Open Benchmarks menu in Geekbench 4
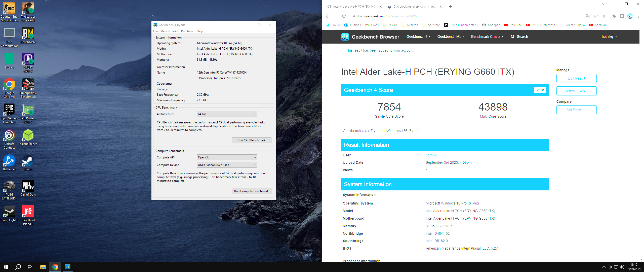The width and height of the screenshot is (644, 272). point(169,31)
